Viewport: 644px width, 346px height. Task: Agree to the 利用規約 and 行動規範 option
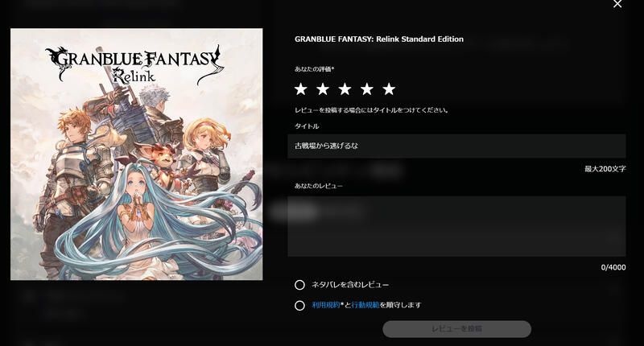tap(299, 306)
